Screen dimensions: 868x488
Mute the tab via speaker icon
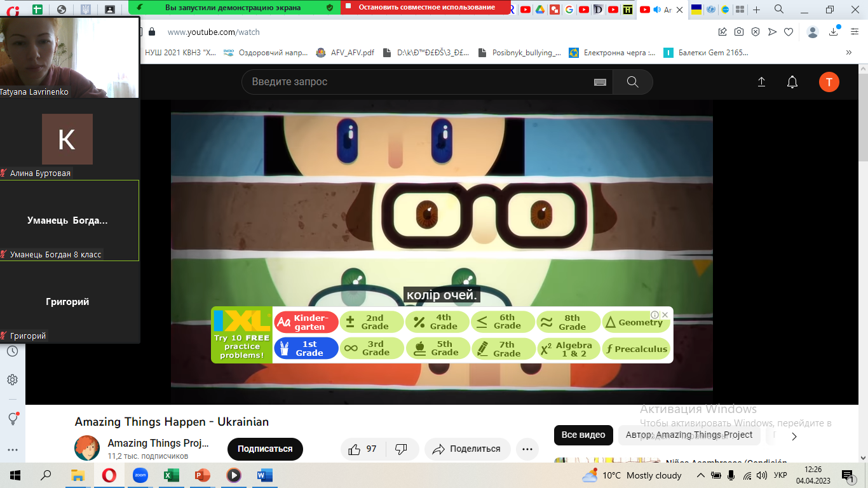click(x=658, y=10)
